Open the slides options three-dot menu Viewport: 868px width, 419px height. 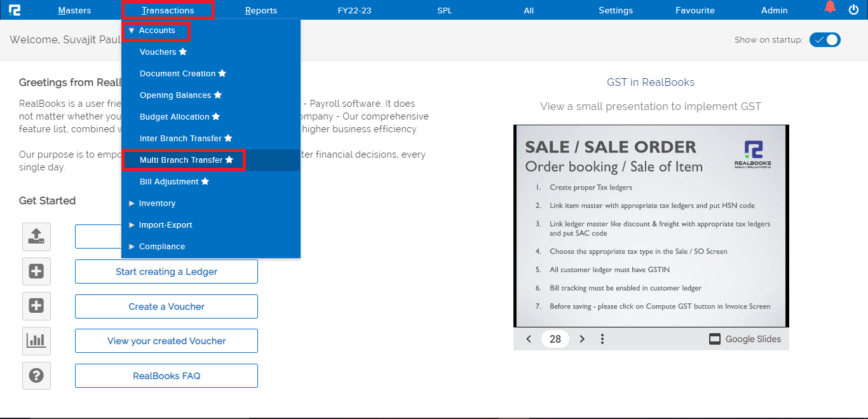(602, 339)
